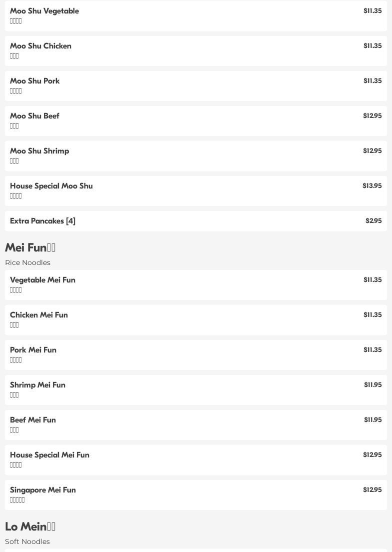Select Vegetable Mei Fun

42,280
